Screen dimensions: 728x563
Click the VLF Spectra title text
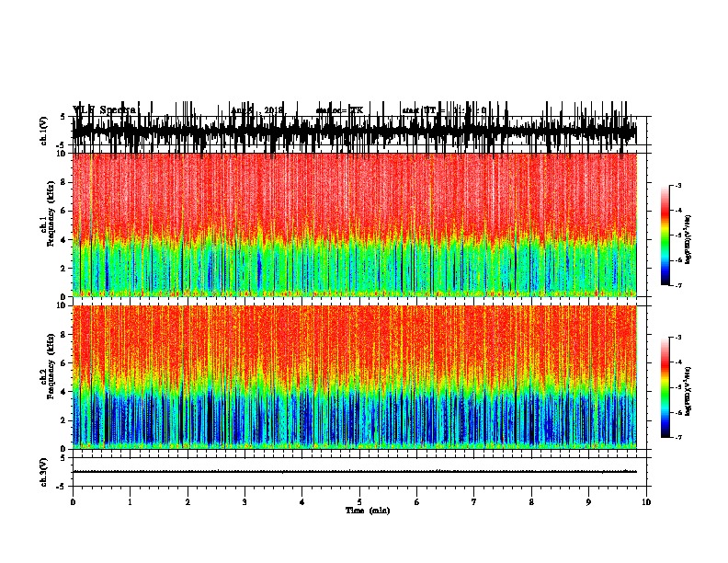104,109
